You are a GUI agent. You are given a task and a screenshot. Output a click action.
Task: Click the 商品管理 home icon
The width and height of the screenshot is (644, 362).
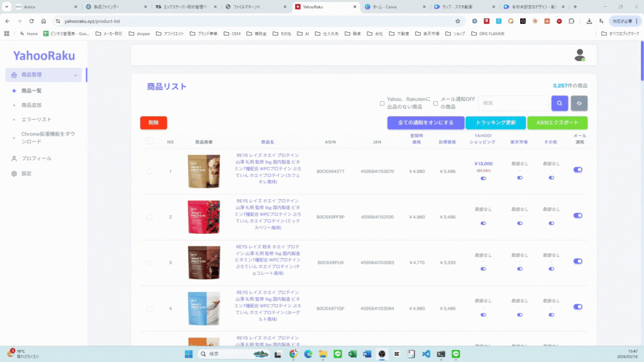pos(14,75)
